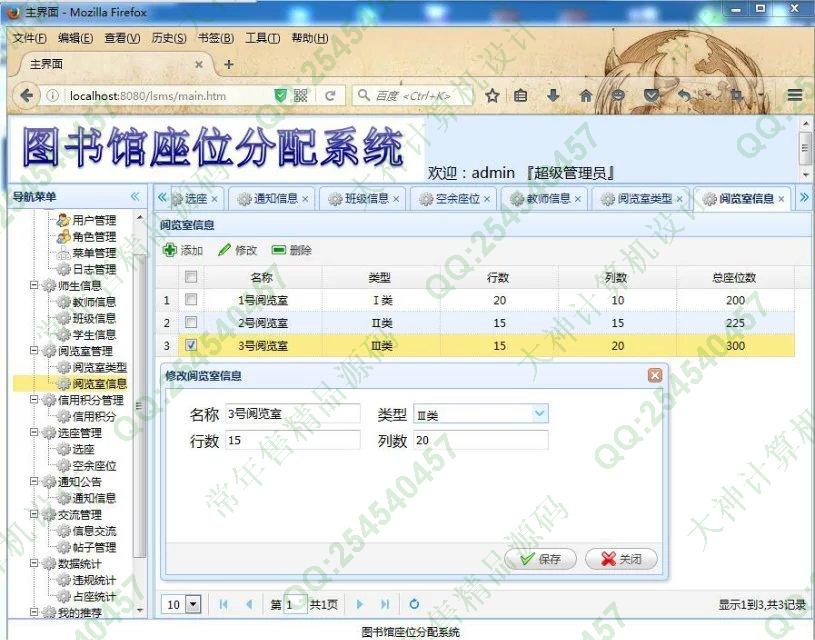
Task: Collapse the 师生信息 tree node
Action: 34,285
